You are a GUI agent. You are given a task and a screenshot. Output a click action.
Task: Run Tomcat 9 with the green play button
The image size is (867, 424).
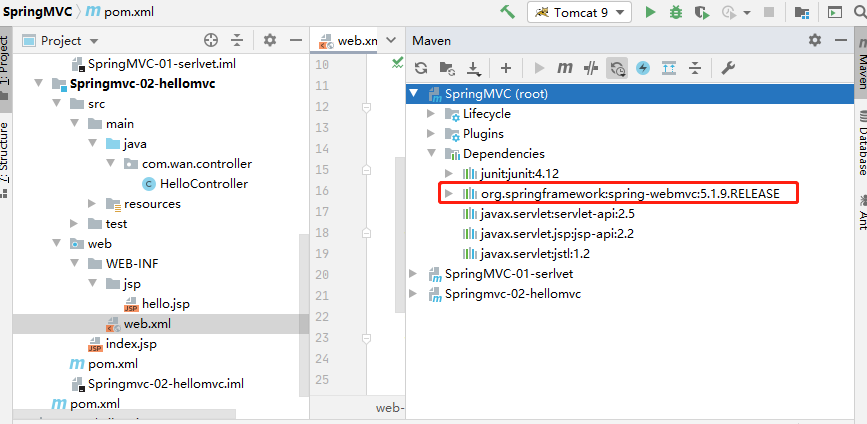pyautogui.click(x=651, y=12)
